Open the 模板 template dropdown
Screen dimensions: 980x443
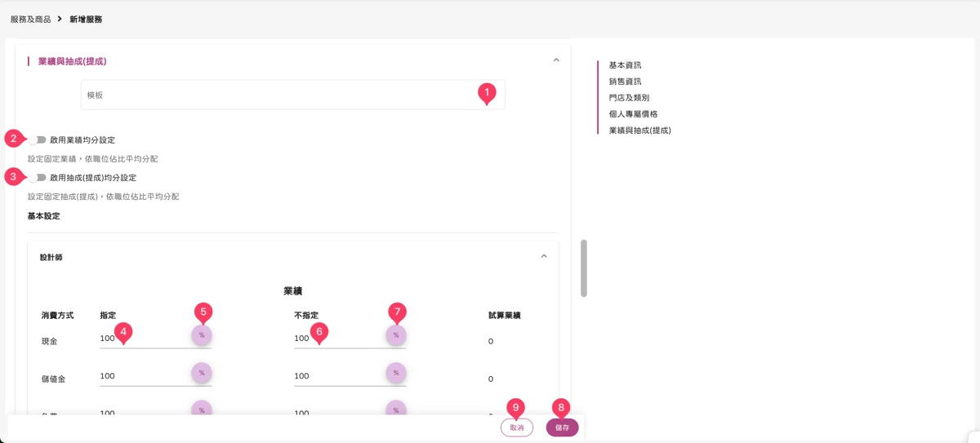pyautogui.click(x=292, y=95)
